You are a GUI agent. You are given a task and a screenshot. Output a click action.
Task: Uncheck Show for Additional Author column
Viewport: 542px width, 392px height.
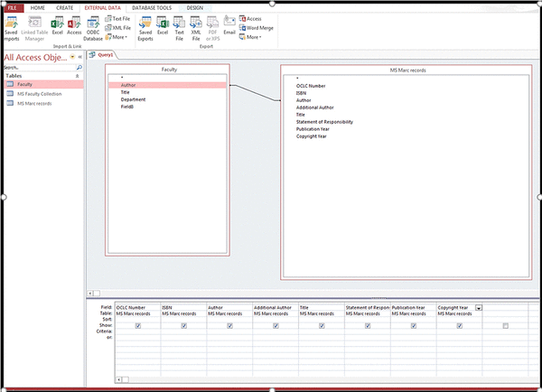pyautogui.click(x=276, y=326)
